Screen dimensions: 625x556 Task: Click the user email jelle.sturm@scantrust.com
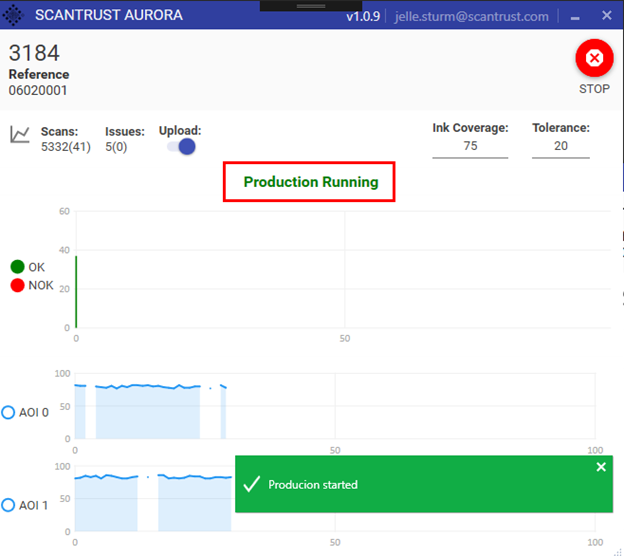(472, 16)
